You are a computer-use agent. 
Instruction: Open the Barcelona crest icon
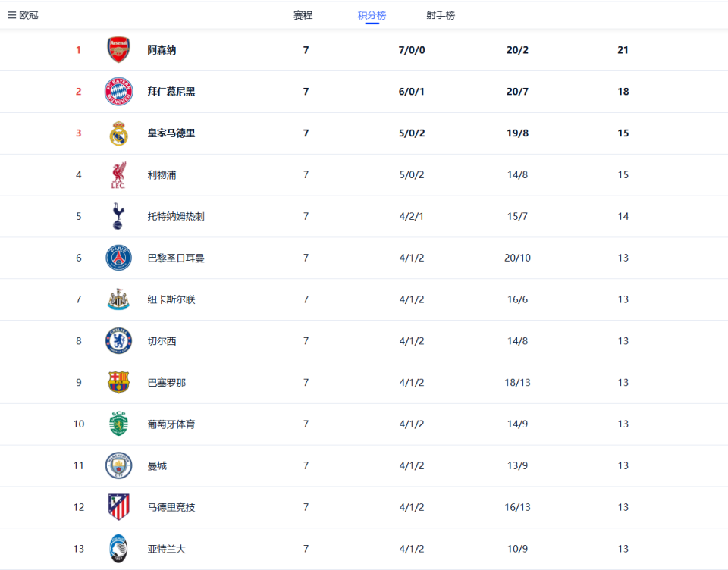(118, 382)
